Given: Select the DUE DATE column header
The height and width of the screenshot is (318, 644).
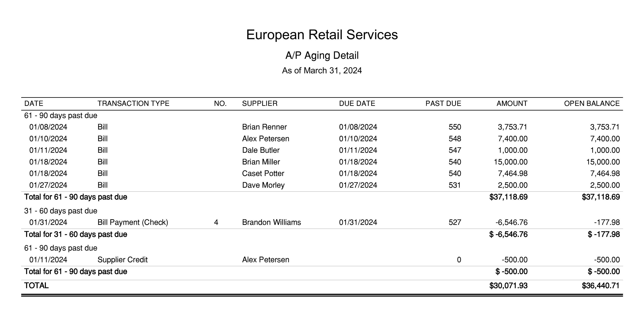Looking at the screenshot, I should (x=357, y=104).
